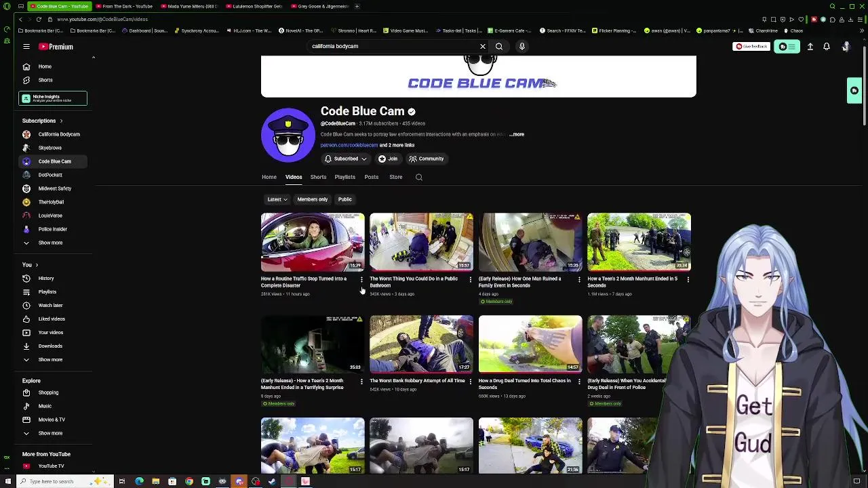868x488 pixels.
Task: Show more Explore categories
Action: (x=53, y=433)
